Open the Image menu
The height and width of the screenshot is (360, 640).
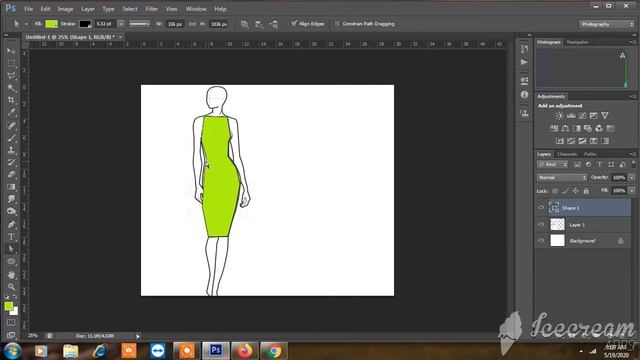tap(65, 9)
